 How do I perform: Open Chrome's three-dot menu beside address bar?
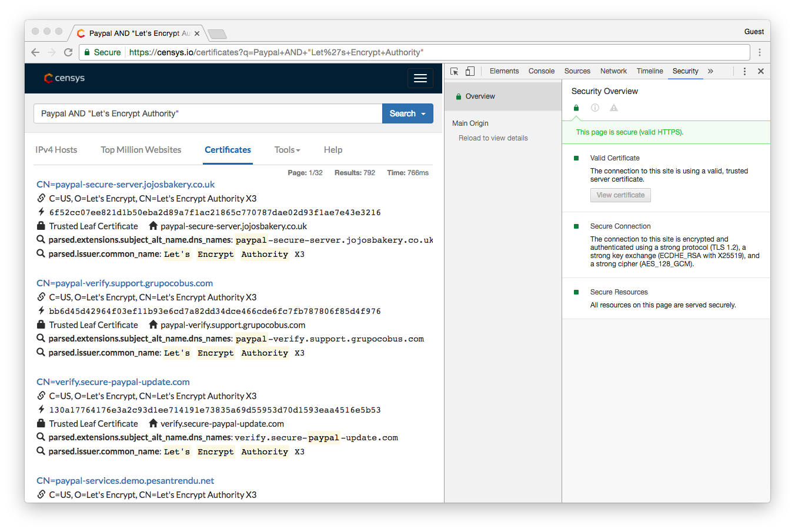click(x=760, y=52)
